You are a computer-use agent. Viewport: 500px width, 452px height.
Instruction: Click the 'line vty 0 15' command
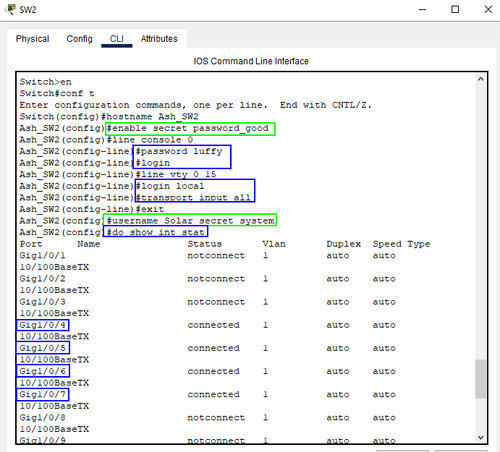point(176,175)
